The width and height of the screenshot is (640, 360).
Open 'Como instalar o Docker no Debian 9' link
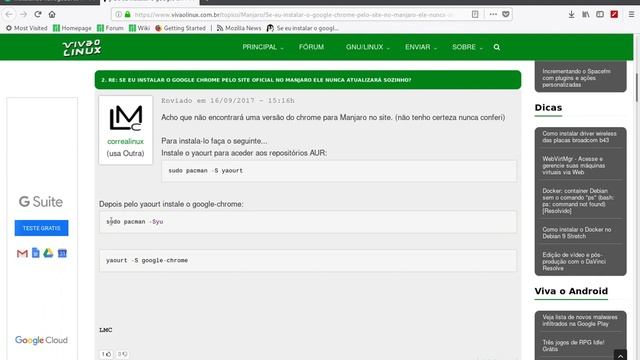click(577, 233)
